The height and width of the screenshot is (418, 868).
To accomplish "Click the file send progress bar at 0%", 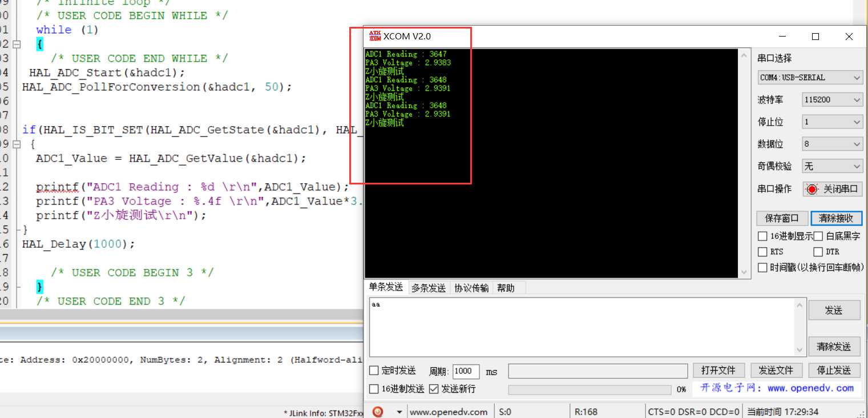I will 590,389.
